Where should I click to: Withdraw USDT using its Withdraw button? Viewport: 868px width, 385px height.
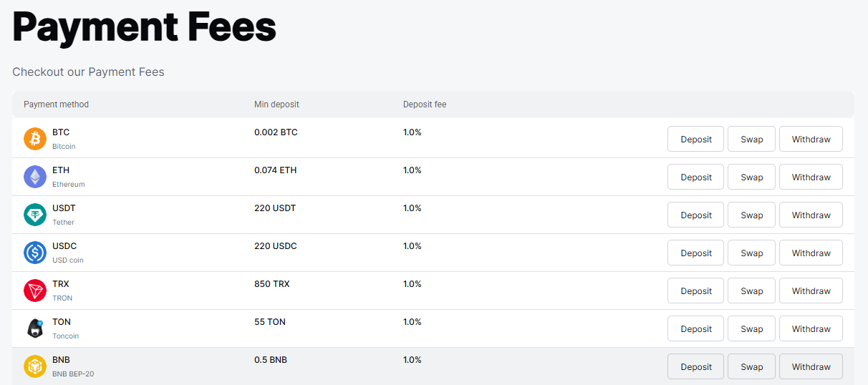pos(811,215)
